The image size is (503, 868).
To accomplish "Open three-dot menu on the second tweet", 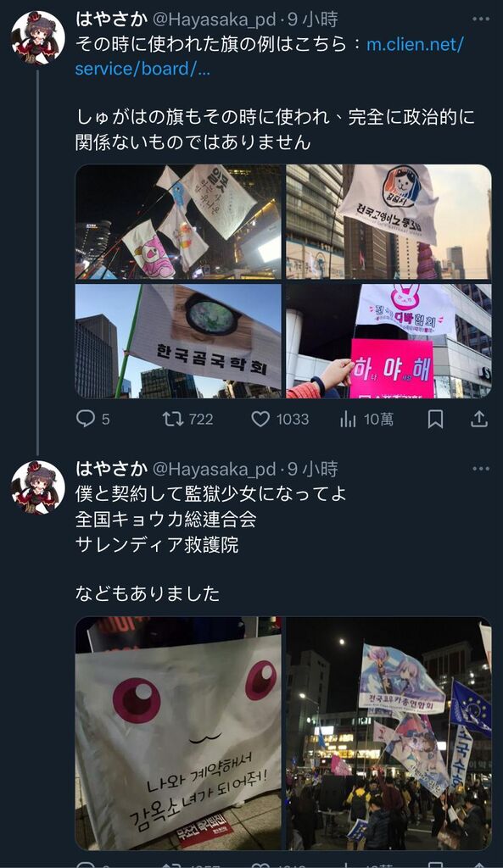I will coord(481,469).
